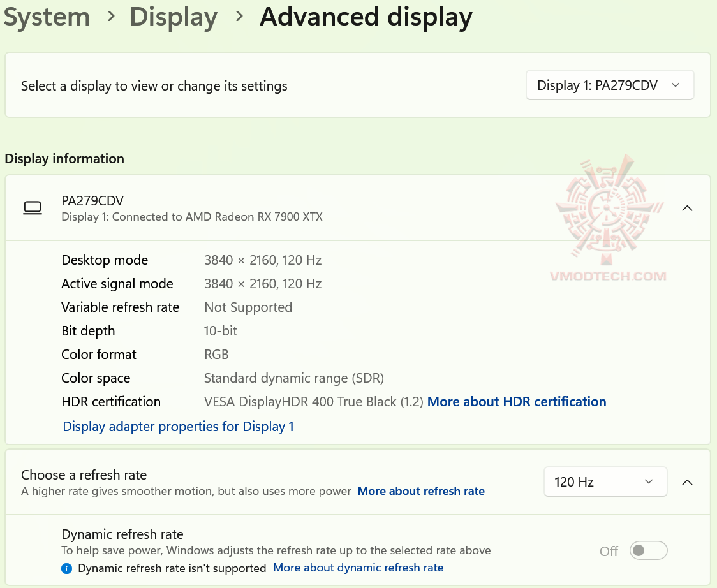Click the Color space label

coord(96,378)
